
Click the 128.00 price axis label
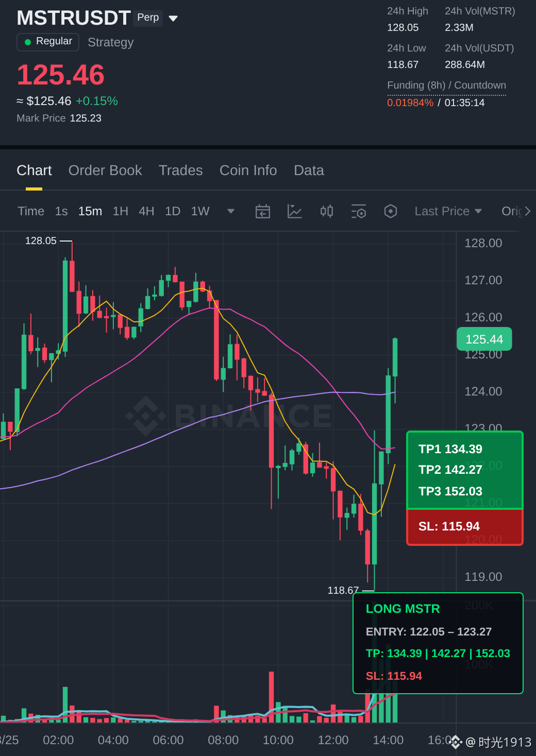pyautogui.click(x=483, y=243)
